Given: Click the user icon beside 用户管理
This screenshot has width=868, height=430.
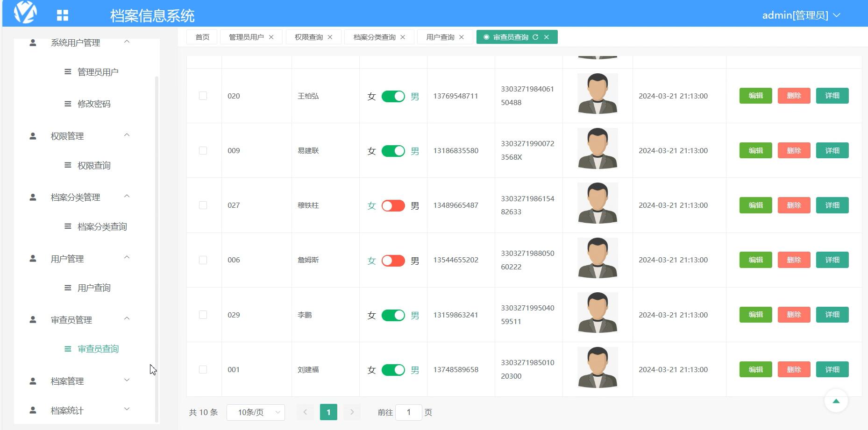Looking at the screenshot, I should click(33, 258).
